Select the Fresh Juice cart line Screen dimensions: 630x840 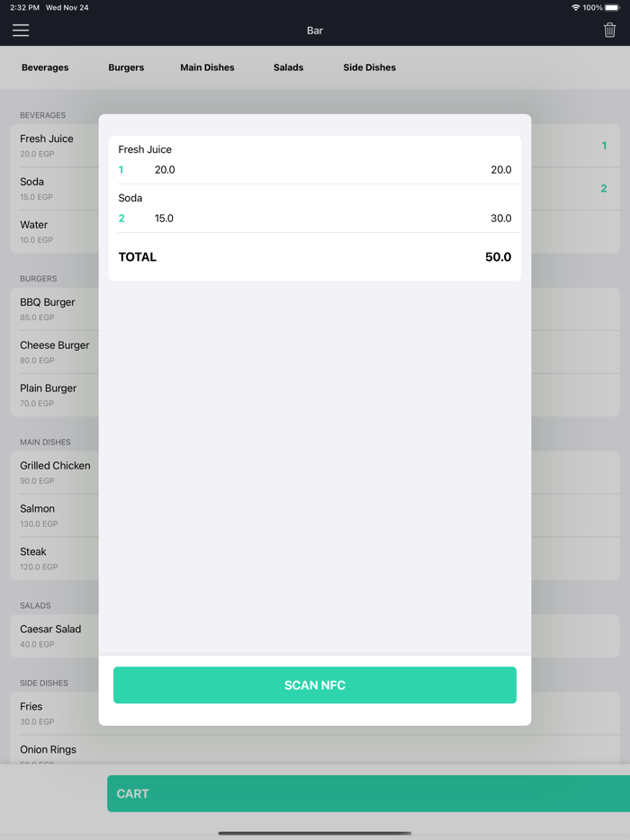[x=315, y=159]
